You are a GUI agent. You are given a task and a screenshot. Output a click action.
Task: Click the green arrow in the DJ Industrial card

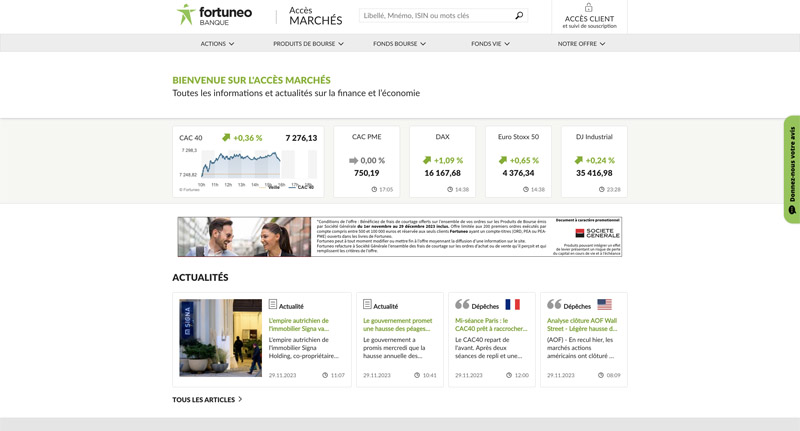tap(579, 160)
